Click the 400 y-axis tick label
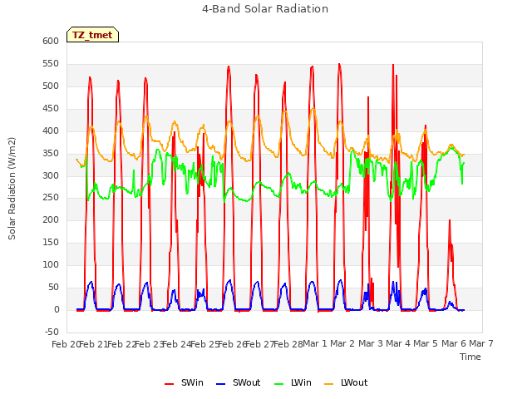Screen dimensions: 532x399 51,131
